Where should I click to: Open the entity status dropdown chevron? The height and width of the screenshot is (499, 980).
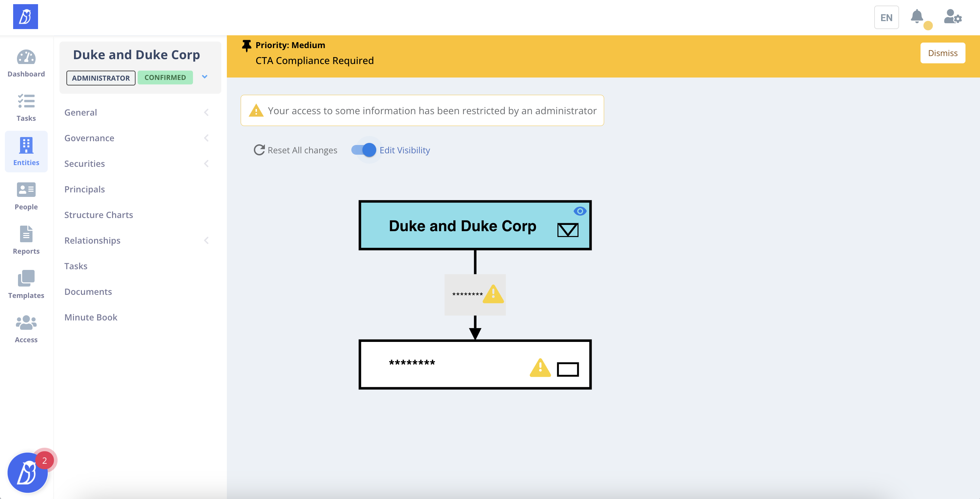coord(205,77)
